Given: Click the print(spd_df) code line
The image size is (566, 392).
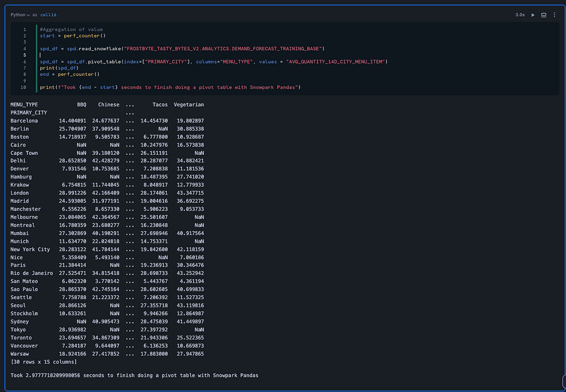Looking at the screenshot, I should pos(59,68).
